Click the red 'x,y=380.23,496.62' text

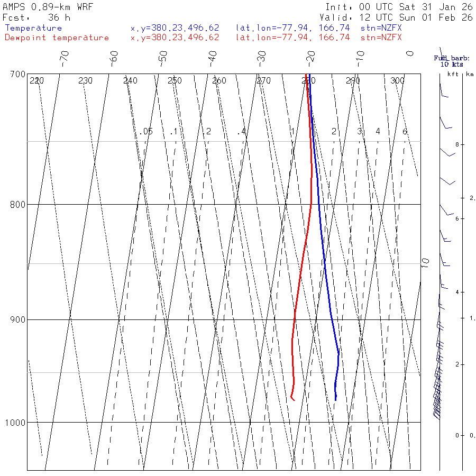click(x=175, y=38)
